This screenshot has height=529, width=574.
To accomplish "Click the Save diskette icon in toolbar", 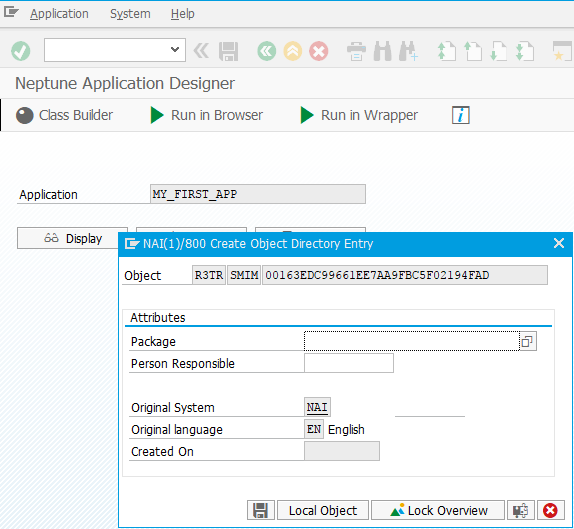I will coord(228,51).
